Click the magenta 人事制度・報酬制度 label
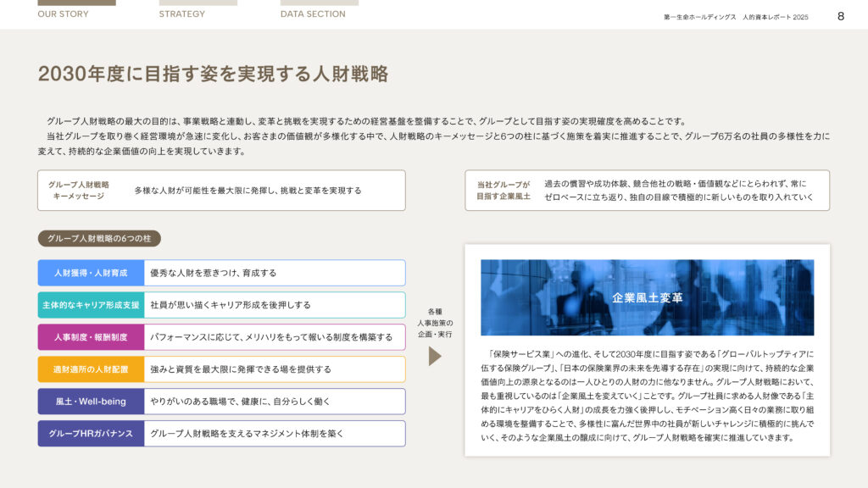This screenshot has height=488, width=868. coord(91,337)
